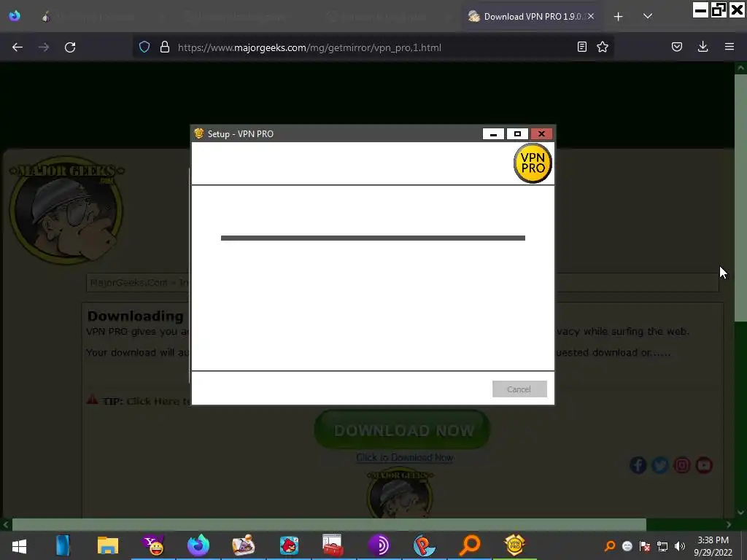747x560 pixels.
Task: Switch to VPN PRO setup in taskbar
Action: coord(514,545)
